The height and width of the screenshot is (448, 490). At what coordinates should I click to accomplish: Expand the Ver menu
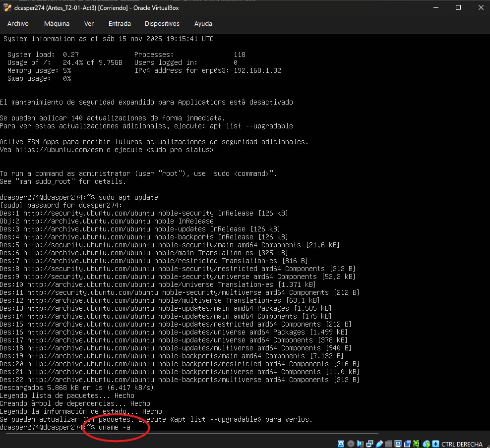pos(89,24)
